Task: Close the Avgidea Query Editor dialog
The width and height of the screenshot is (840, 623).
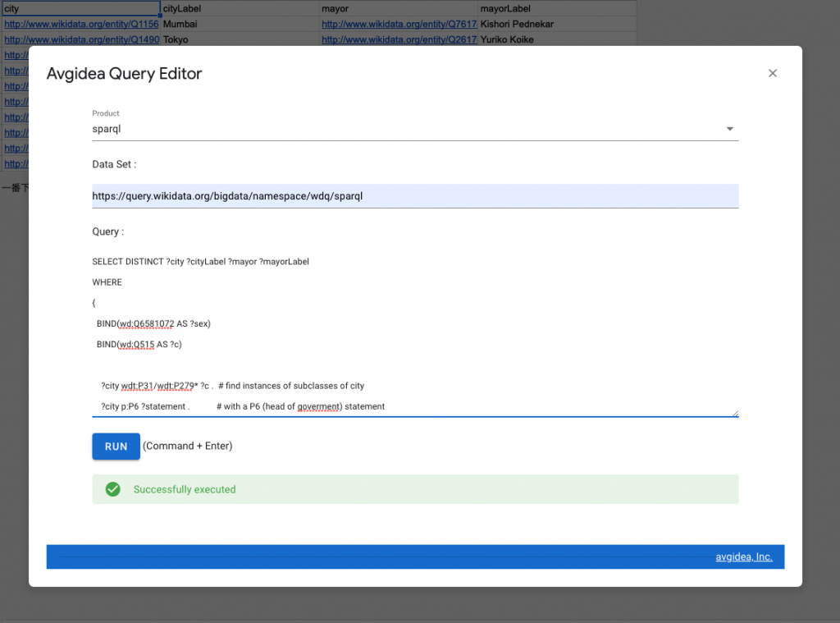Action: pyautogui.click(x=772, y=73)
